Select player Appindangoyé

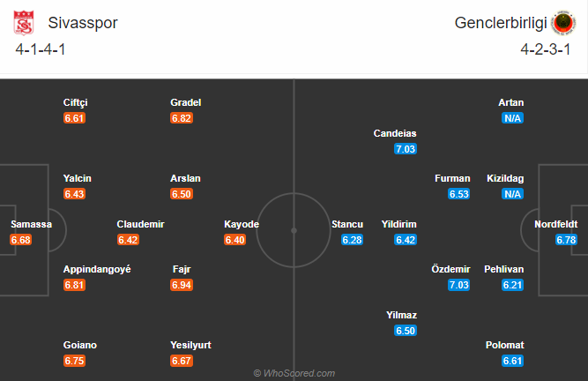coord(97,269)
